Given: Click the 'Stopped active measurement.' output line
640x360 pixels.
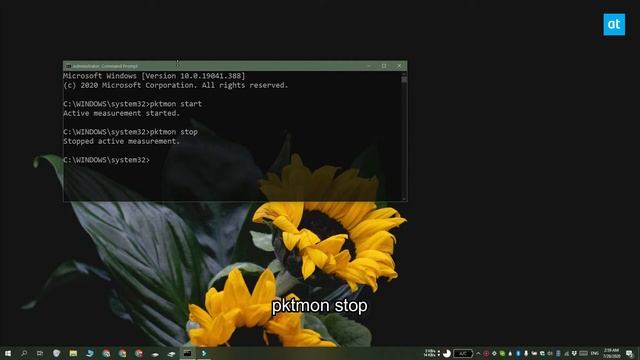Looking at the screenshot, I should click(122, 142).
